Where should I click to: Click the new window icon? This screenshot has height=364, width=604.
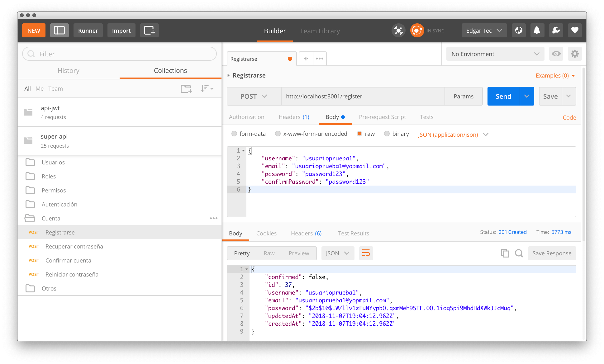coord(149,31)
